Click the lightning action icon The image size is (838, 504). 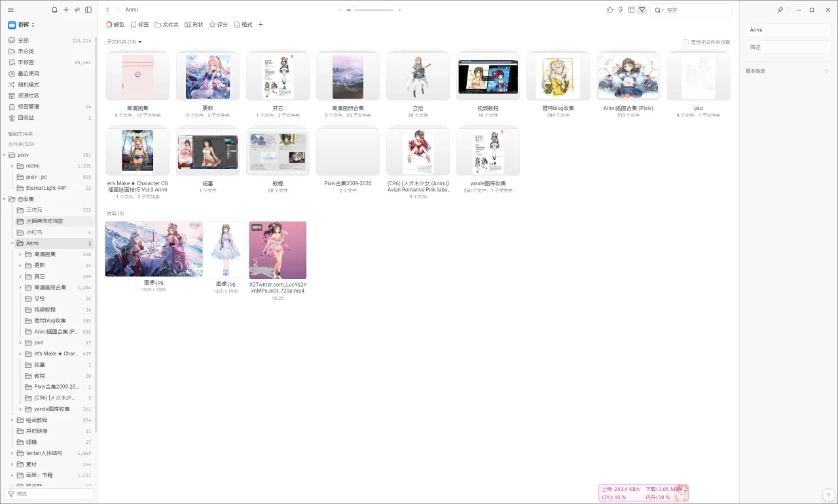[x=621, y=10]
